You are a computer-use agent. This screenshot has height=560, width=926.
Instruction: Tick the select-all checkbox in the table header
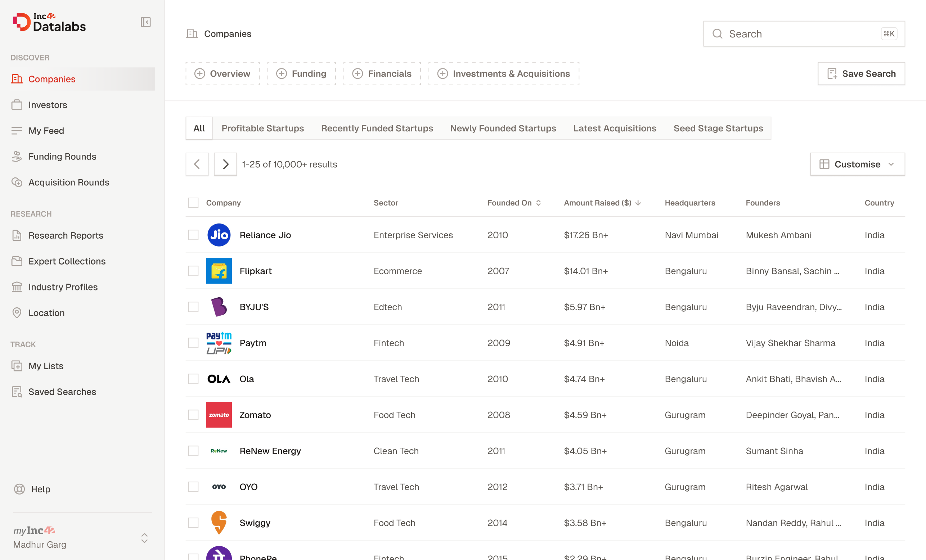pyautogui.click(x=193, y=203)
